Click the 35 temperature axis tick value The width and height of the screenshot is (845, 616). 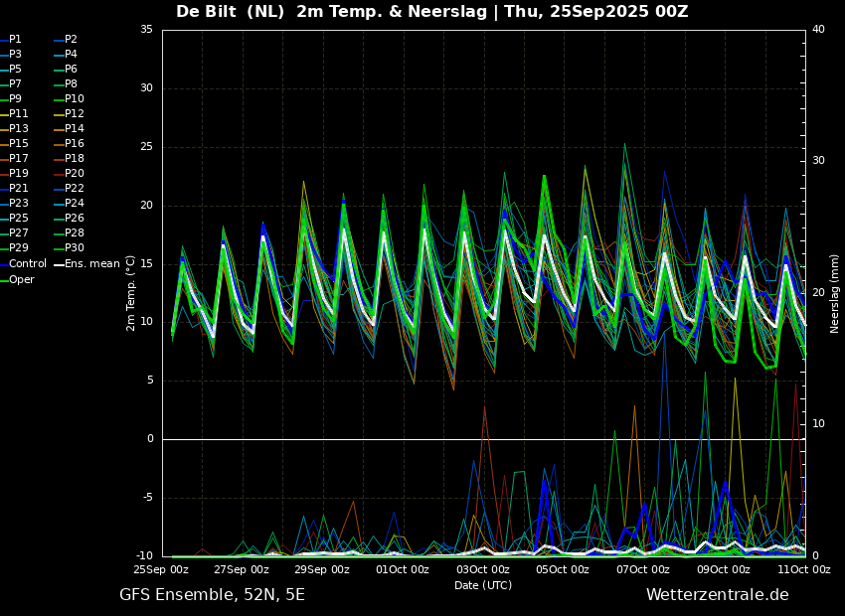(x=146, y=30)
